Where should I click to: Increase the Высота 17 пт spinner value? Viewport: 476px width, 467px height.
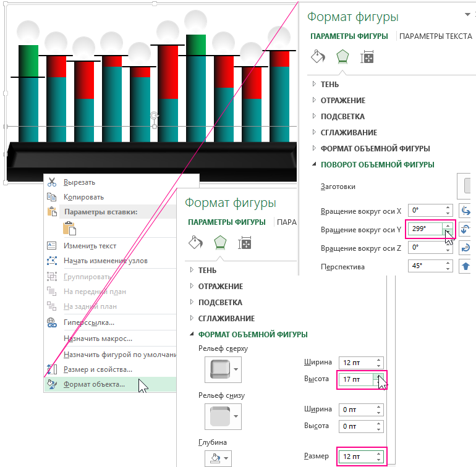[380, 376]
